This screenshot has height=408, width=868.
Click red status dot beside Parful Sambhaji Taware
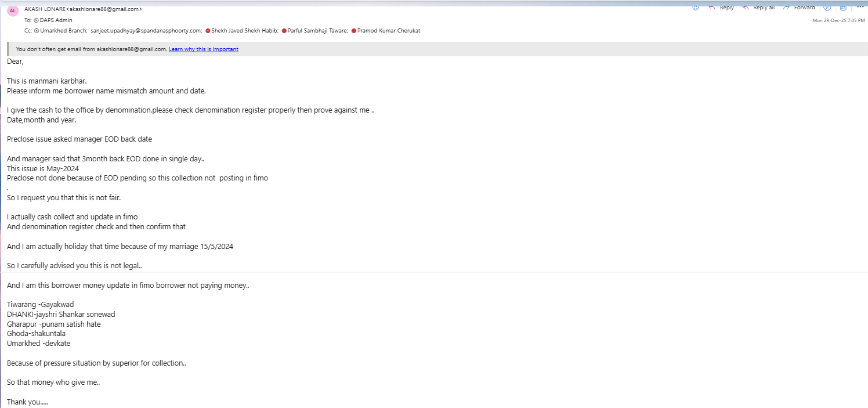pos(284,31)
